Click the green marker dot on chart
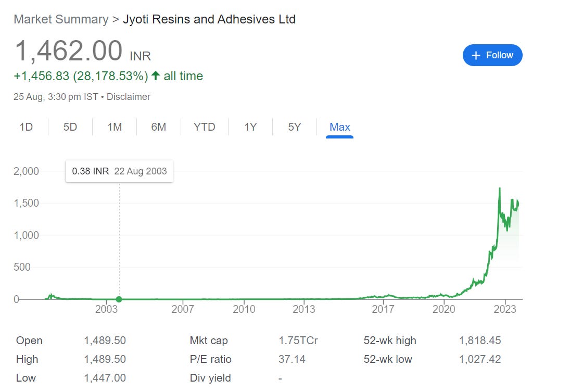This screenshot has height=392, width=570. coord(119,299)
